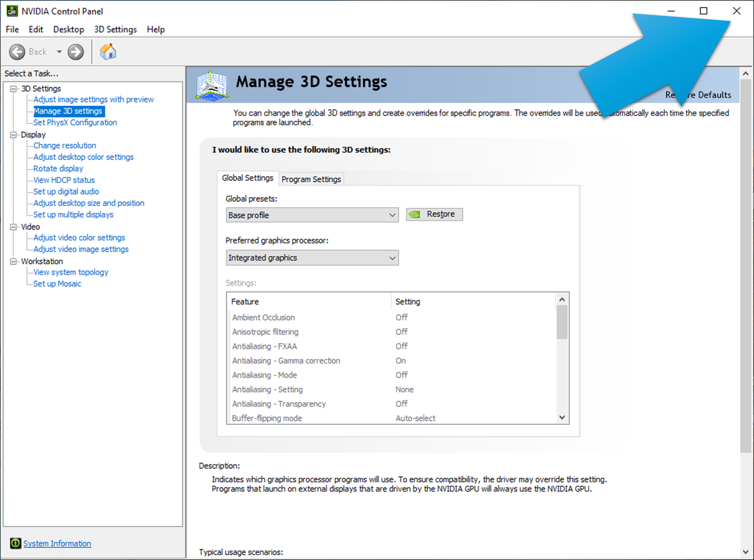Open Adjust image settings with preview

pyautogui.click(x=94, y=100)
